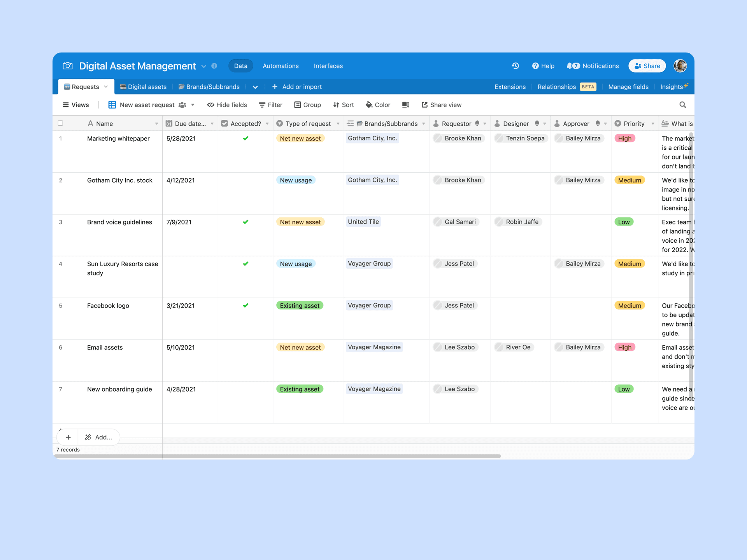Open Type of request column dropdown arrow
This screenshot has height=560, width=747.
tap(338, 124)
